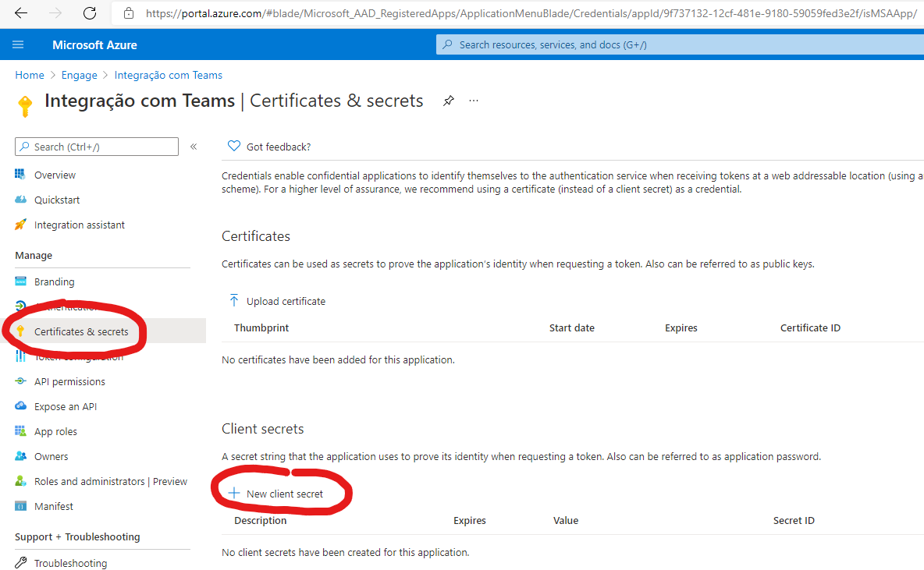Open API permissions in sidebar
Viewport: 924px width, 570px height.
click(x=69, y=381)
